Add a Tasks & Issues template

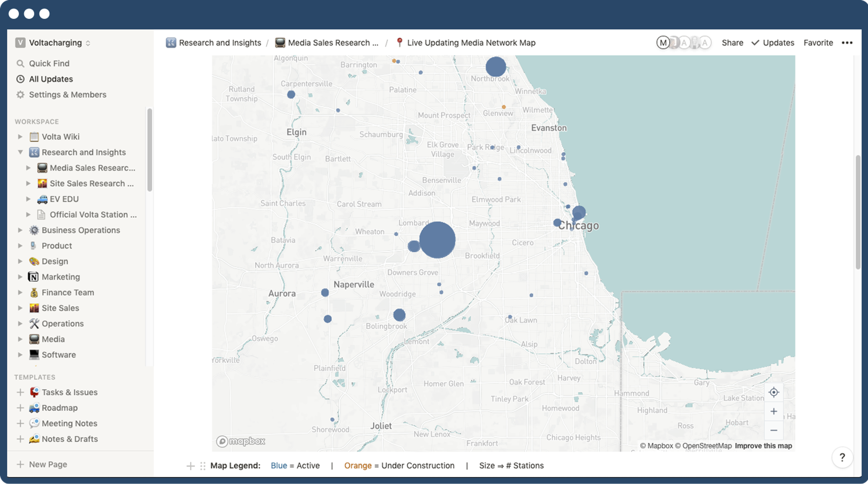point(20,392)
